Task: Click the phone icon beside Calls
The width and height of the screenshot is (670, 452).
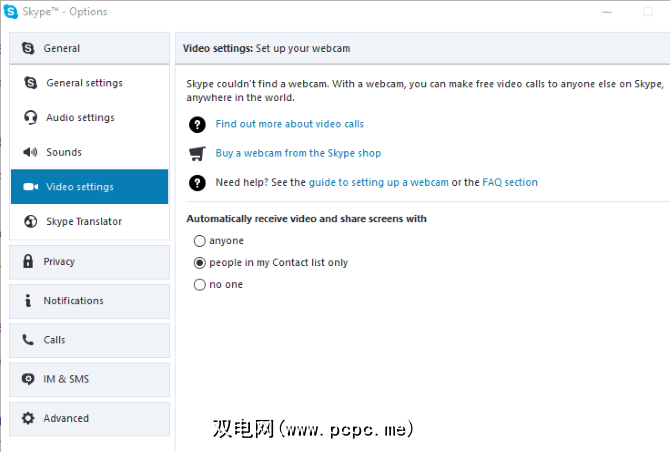Action: (28, 340)
